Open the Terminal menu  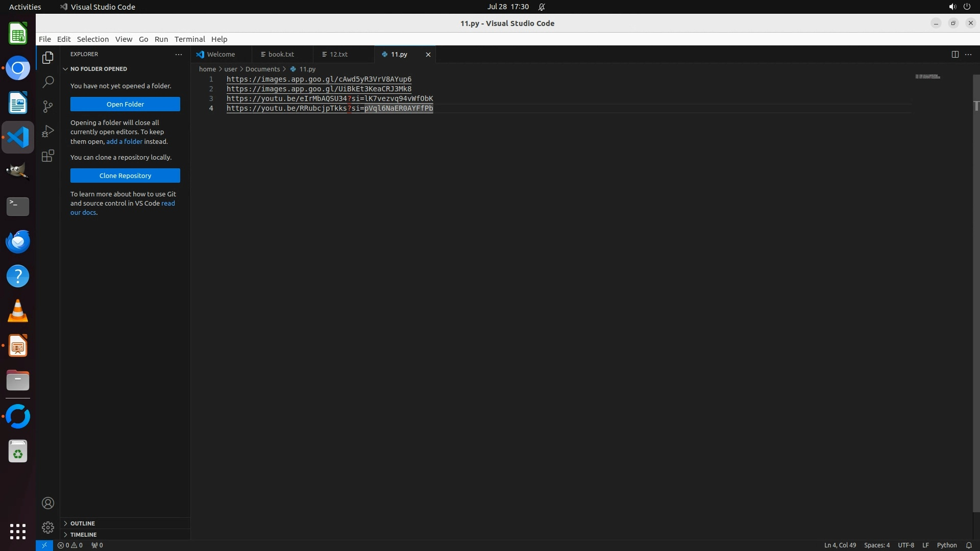tap(189, 39)
